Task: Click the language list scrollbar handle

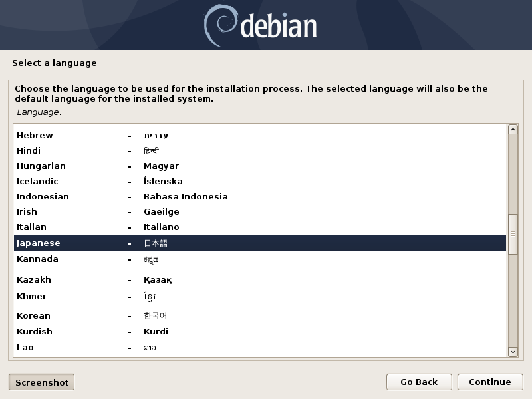Action: click(512, 234)
